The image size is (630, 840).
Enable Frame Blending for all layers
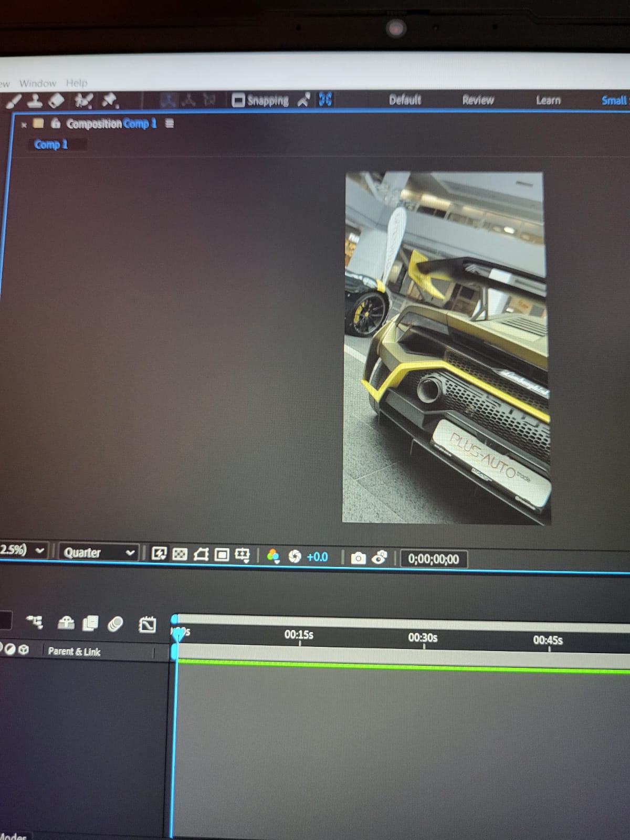tap(90, 623)
